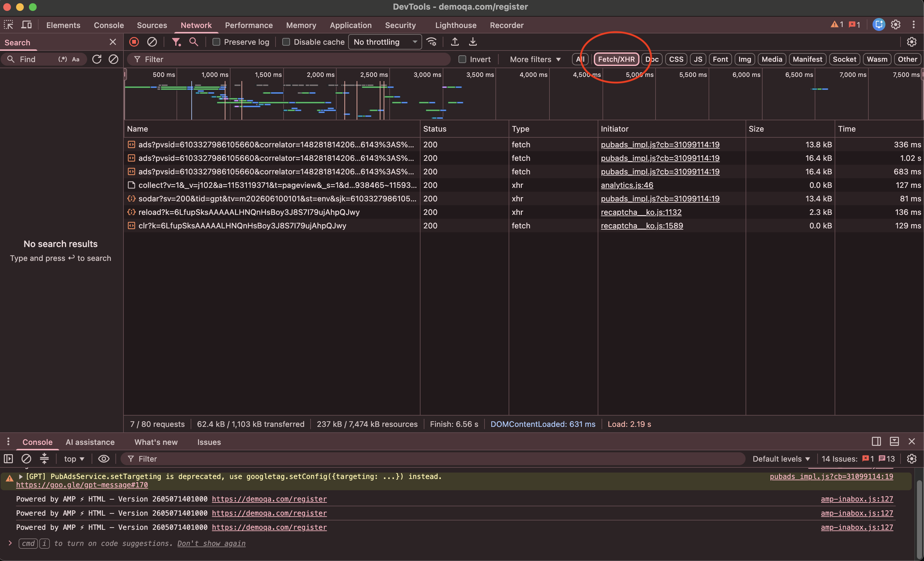Screen dimensions: 924x561
Task: Select the All request type filter
Action: [580, 59]
